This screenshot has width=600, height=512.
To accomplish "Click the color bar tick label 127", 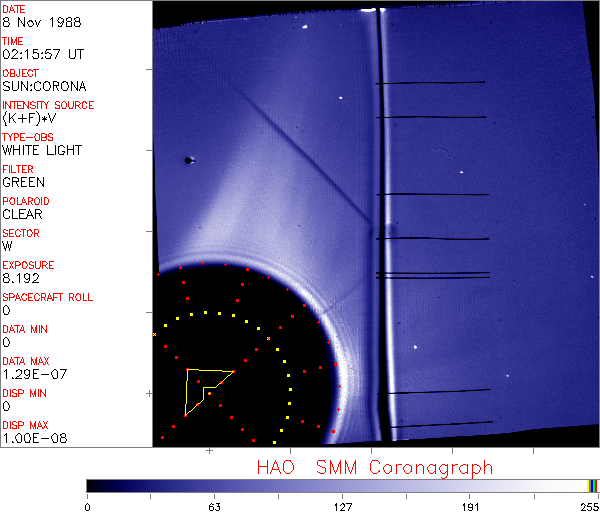I will pos(342,507).
